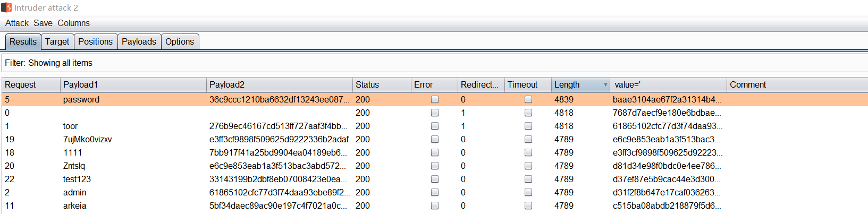Toggle Timeout checkbox in toor row

pos(528,126)
